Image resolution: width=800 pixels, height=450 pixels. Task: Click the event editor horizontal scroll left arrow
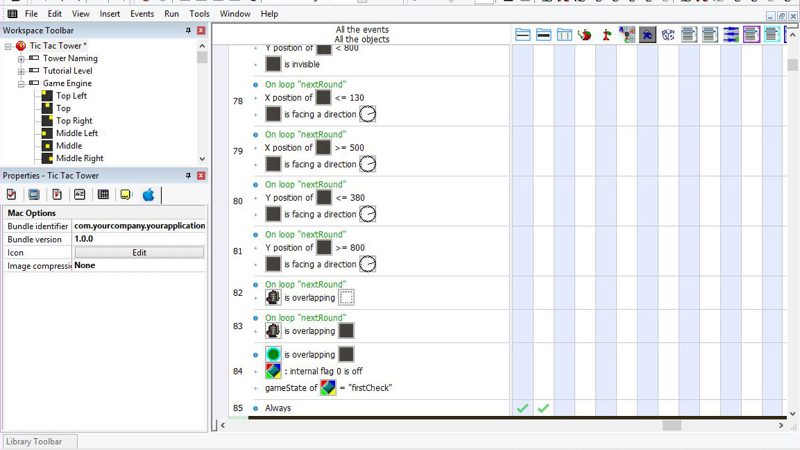point(223,425)
